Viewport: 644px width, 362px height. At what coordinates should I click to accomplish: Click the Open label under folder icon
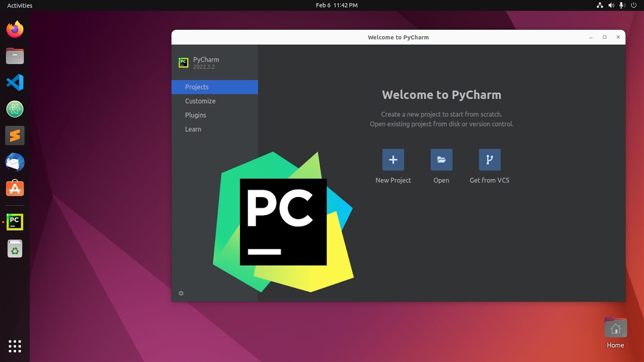[x=441, y=180]
